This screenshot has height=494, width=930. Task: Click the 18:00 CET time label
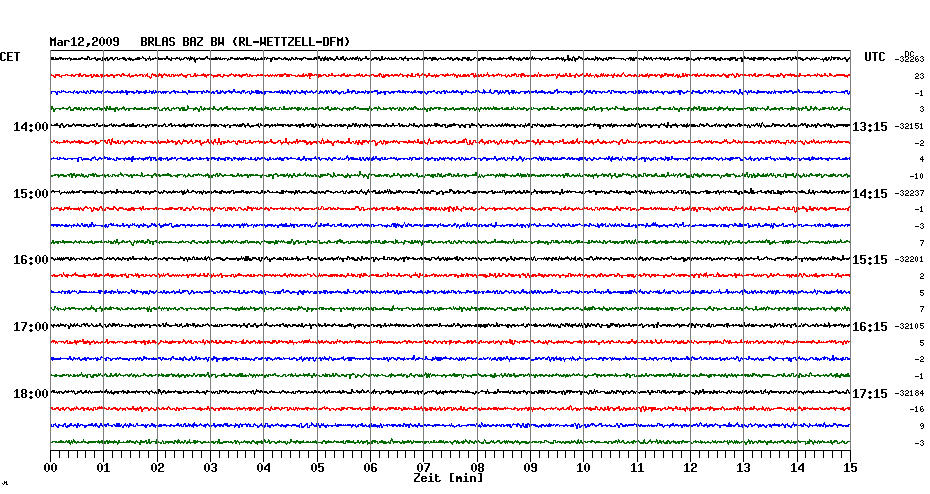tap(31, 393)
